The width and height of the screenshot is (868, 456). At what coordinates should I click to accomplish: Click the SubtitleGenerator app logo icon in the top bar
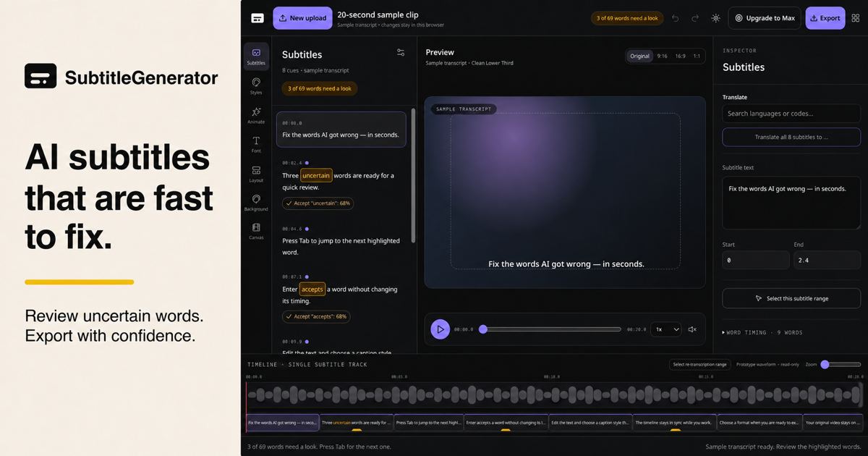(x=258, y=18)
